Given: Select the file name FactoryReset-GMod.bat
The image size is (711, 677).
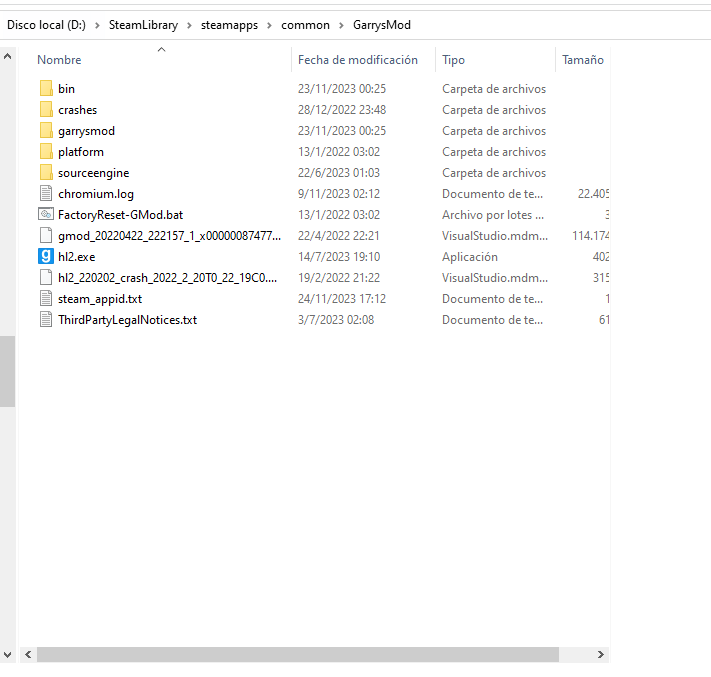Looking at the screenshot, I should tap(121, 215).
